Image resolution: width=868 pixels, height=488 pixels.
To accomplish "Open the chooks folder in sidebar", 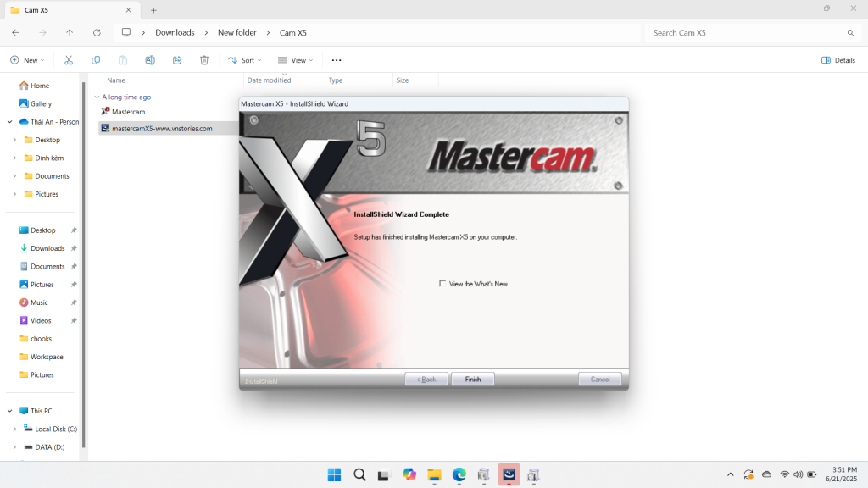I will tap(41, 339).
